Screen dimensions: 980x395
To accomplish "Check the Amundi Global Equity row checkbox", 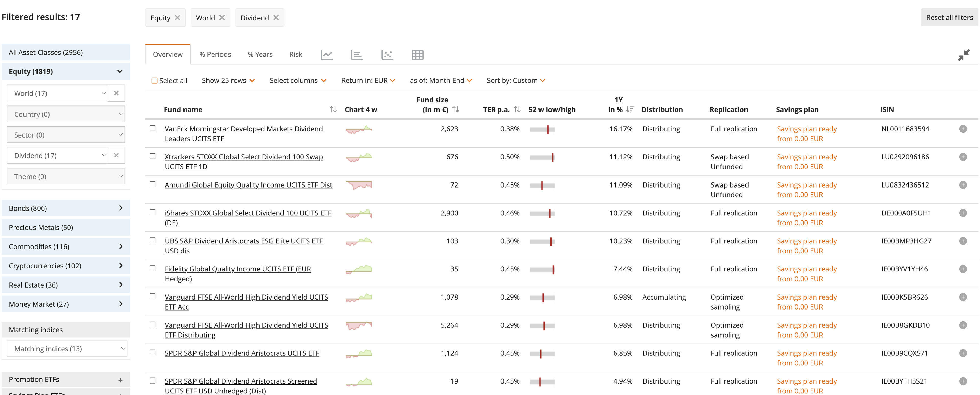I will [x=153, y=184].
